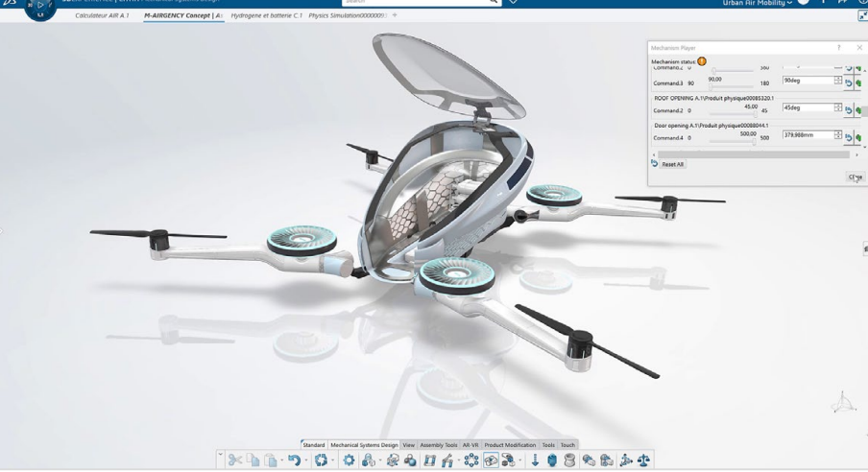The width and height of the screenshot is (868, 472).
Task: Click the Update cycle icon in toolbar
Action: [321, 460]
